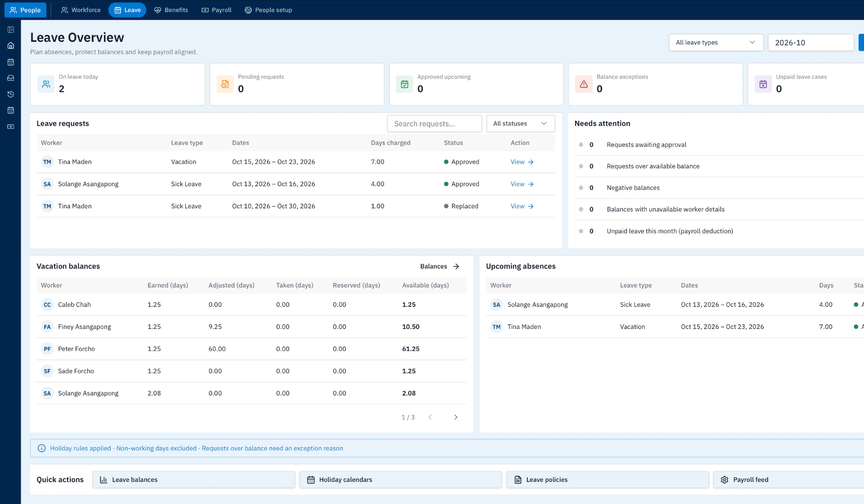864x504 pixels.
Task: Click the TM avatar in the Vacation leave request row
Action: (47, 162)
